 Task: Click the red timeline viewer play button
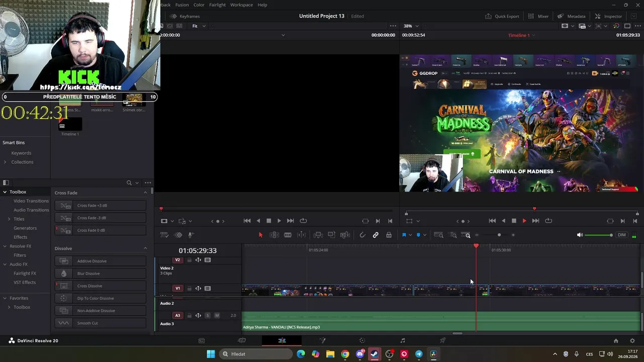coord(524,221)
